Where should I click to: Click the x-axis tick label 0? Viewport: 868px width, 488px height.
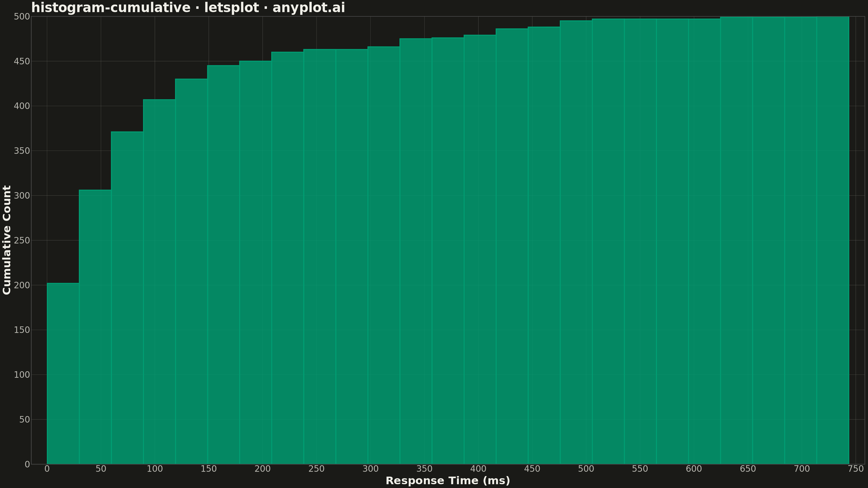tap(47, 469)
